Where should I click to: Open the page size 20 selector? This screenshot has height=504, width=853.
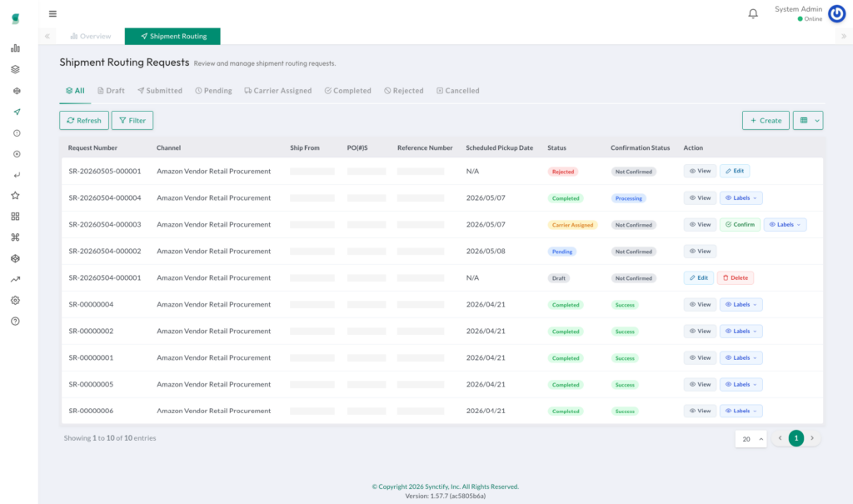tap(751, 439)
